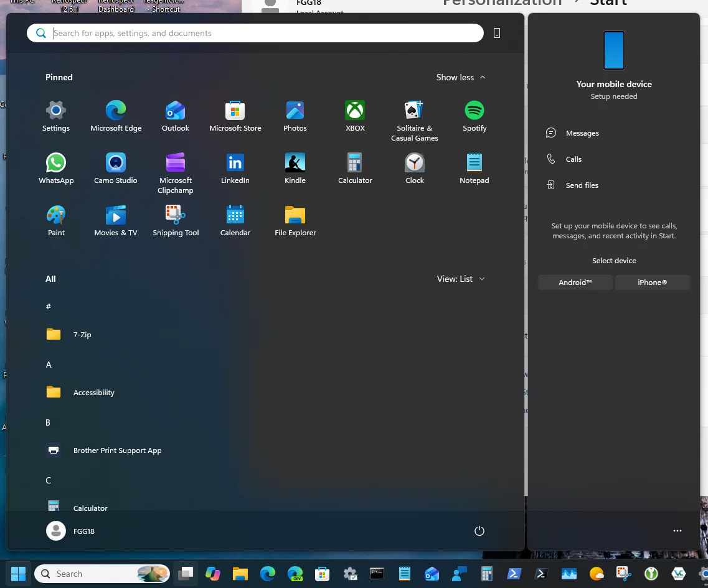The height and width of the screenshot is (588, 708).
Task: Launch Spotify from the pinned apps
Action: coord(474,116)
